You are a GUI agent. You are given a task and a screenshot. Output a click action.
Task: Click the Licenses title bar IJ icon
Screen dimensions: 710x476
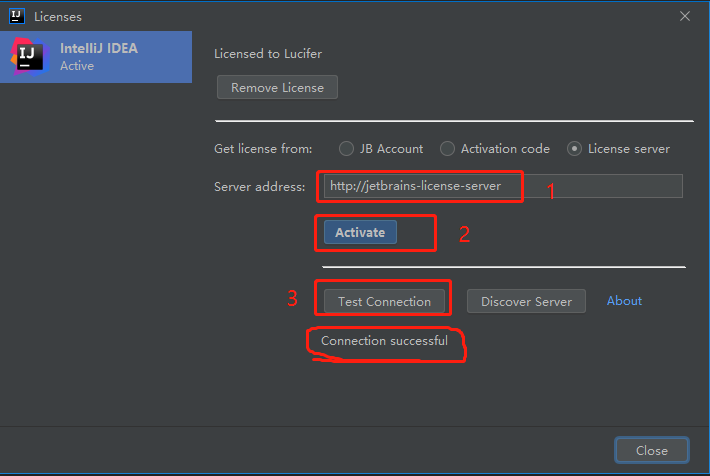pos(17,16)
